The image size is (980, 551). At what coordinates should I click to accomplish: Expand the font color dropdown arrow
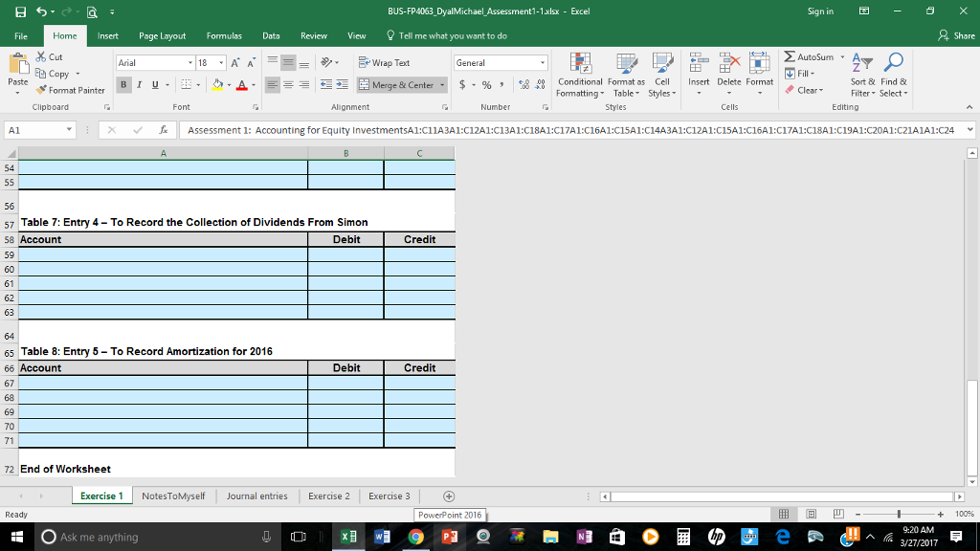click(253, 85)
